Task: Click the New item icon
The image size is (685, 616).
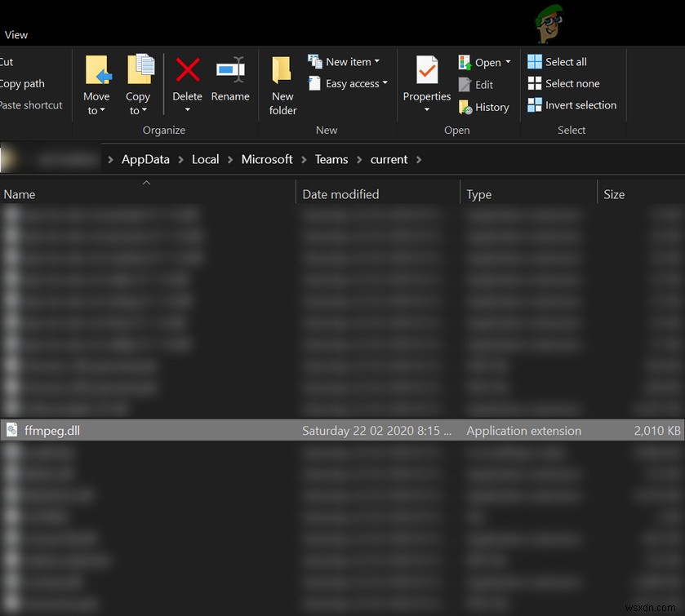Action: pos(314,61)
